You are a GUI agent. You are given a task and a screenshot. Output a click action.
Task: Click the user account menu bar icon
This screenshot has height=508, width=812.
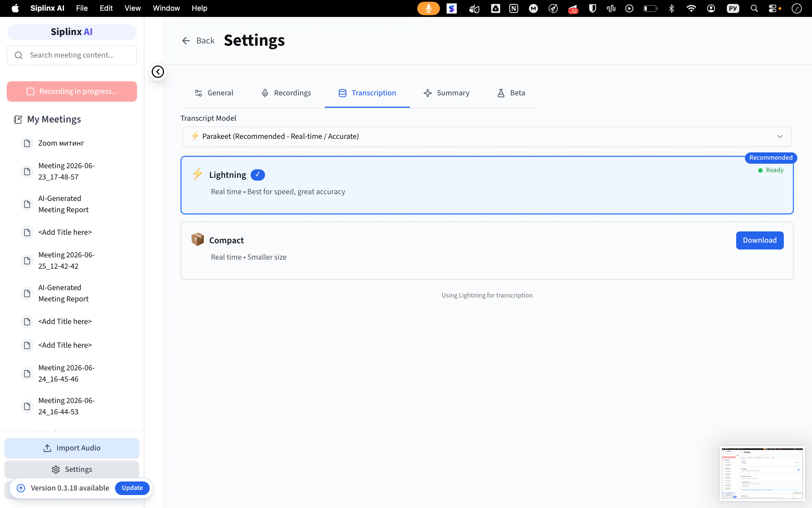tap(711, 8)
